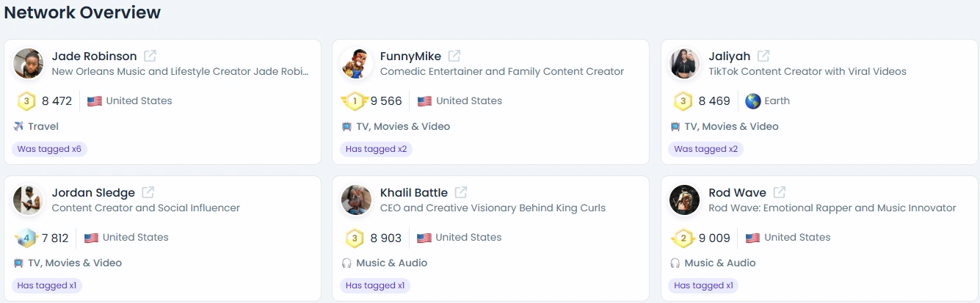Click Khalil Battle's profile photo
The width and height of the screenshot is (980, 303).
[356, 200]
